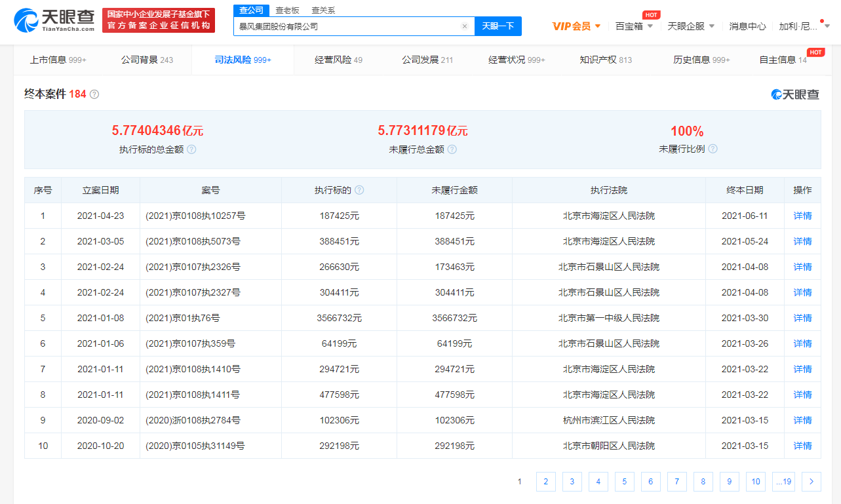Go to page 5 of results

624,482
